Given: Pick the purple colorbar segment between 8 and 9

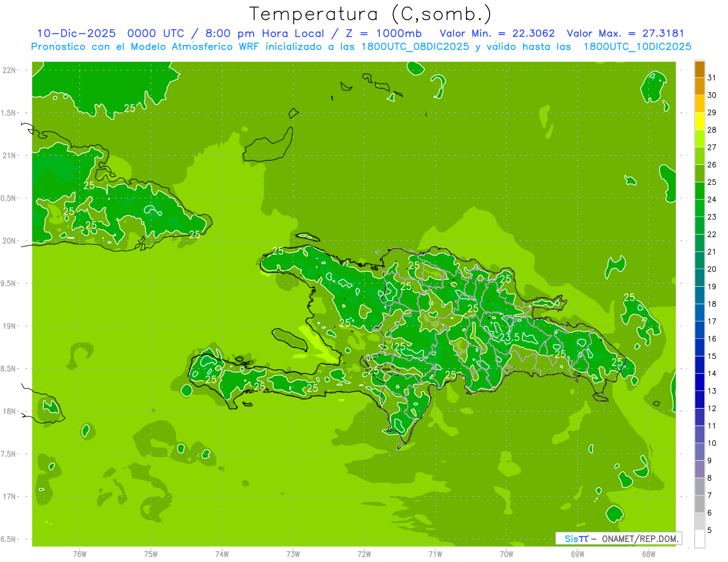Looking at the screenshot, I should click(x=699, y=469).
